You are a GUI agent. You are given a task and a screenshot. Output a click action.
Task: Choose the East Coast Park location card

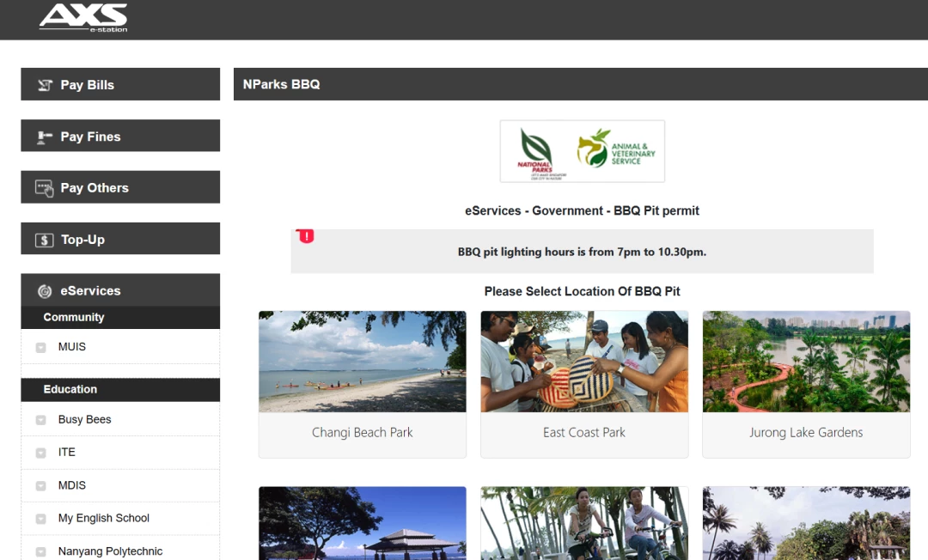pos(584,385)
